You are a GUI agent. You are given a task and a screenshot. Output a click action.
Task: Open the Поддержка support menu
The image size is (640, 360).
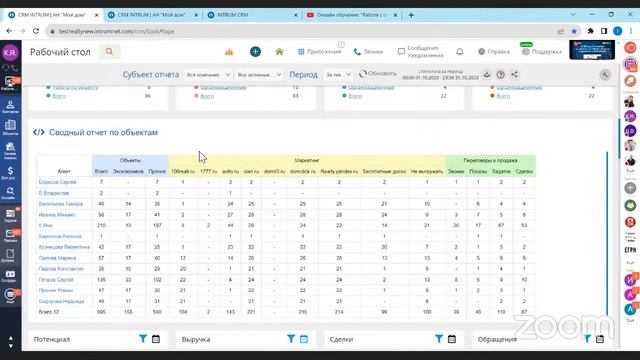coord(542,52)
